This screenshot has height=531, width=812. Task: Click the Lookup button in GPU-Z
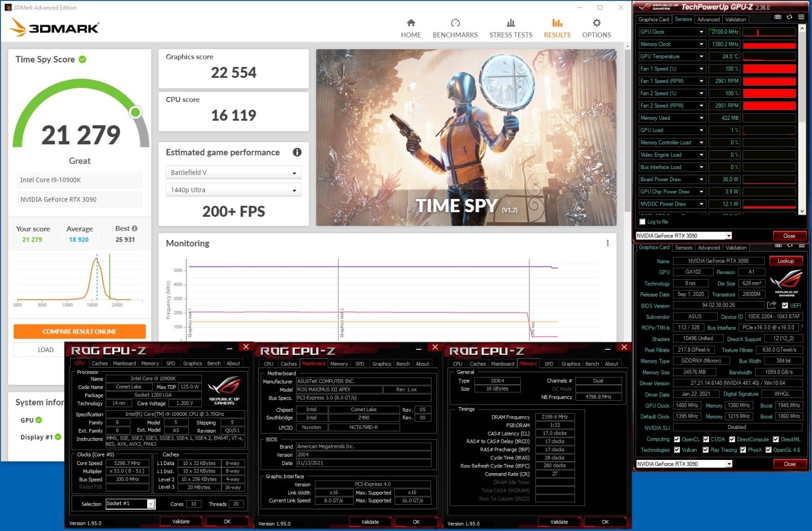(x=786, y=261)
